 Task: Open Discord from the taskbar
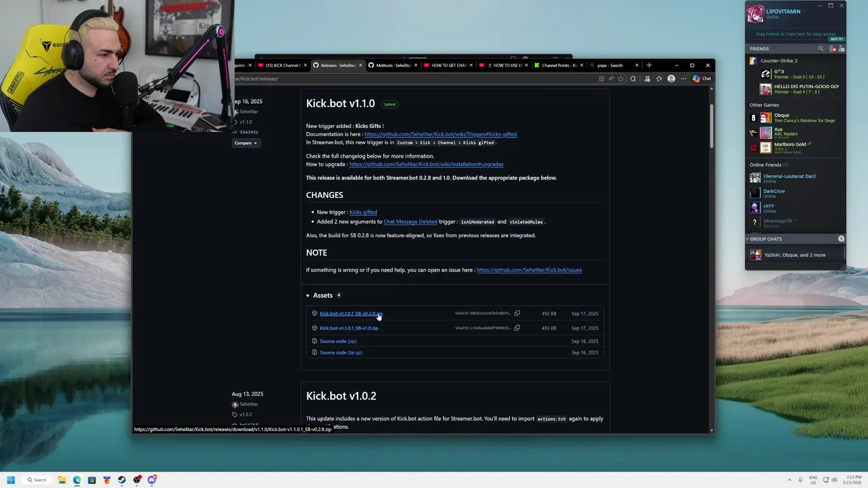coord(152,480)
